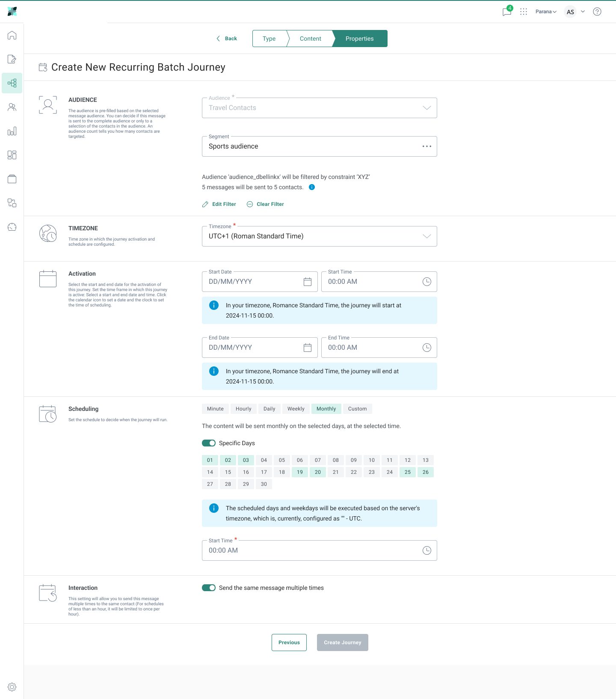The width and height of the screenshot is (616, 699).
Task: Expand the Timezone dropdown
Action: [320, 236]
